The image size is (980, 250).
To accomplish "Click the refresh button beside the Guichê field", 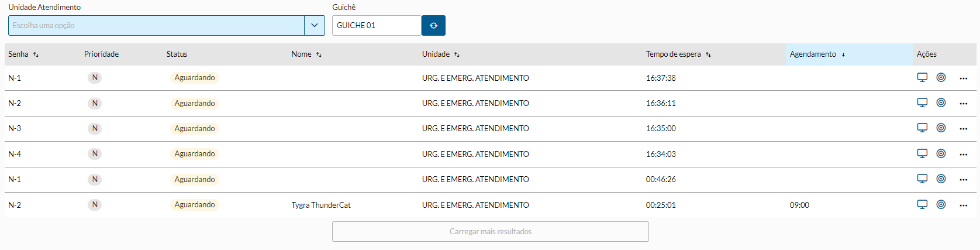I will click(433, 26).
